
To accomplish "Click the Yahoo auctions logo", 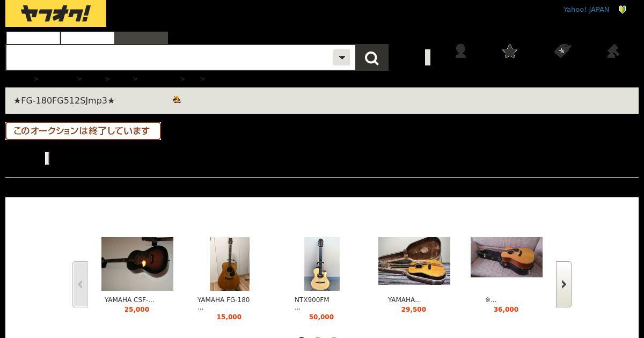I will pyautogui.click(x=56, y=13).
